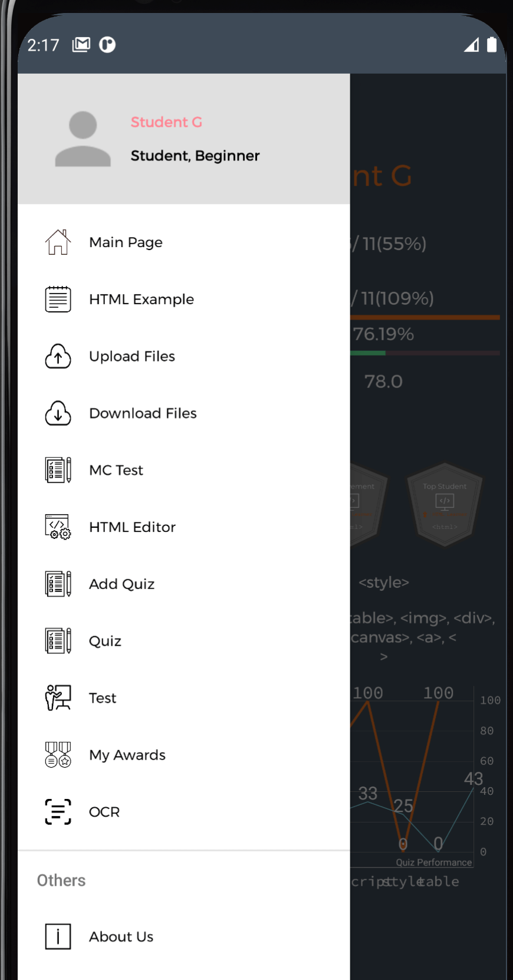This screenshot has width=513, height=980.
Task: Tap the mail notification icon in status bar
Action: coord(81,45)
